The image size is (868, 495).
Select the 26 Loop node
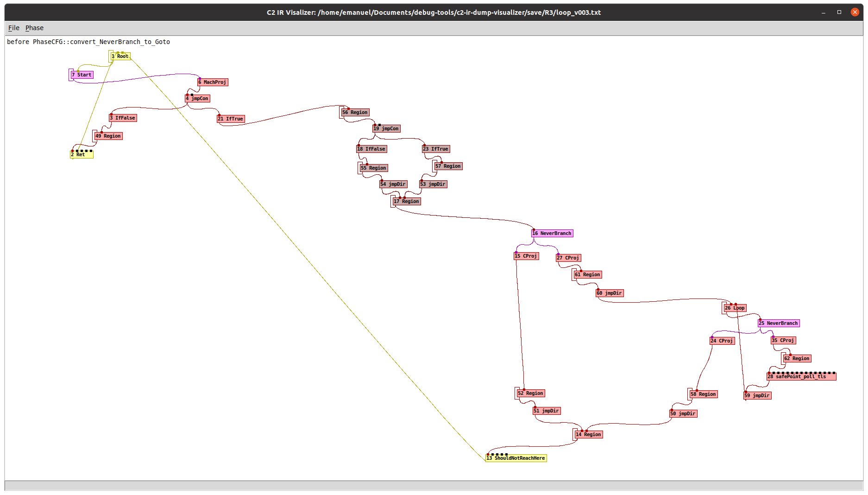(735, 308)
